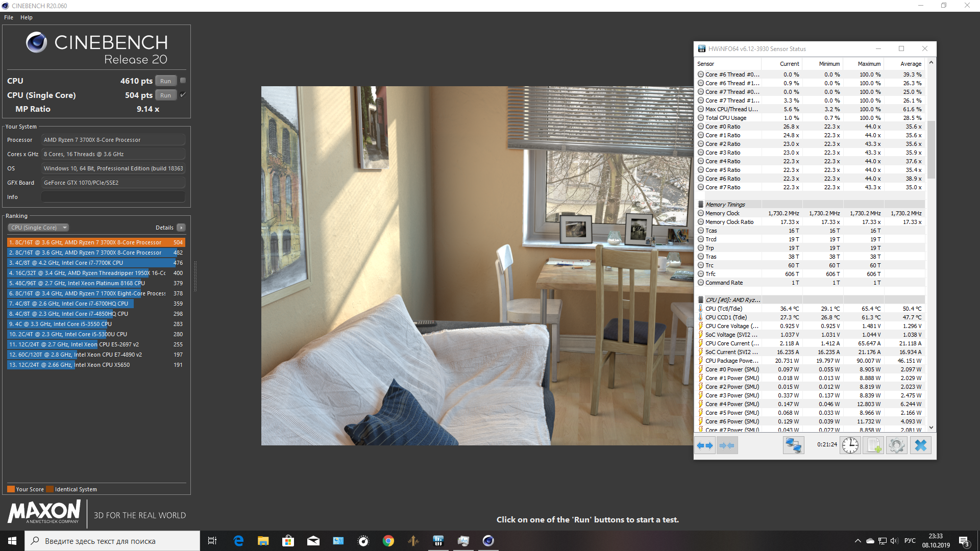Open the File menu
Image resolution: width=980 pixels, height=551 pixels.
(x=9, y=17)
